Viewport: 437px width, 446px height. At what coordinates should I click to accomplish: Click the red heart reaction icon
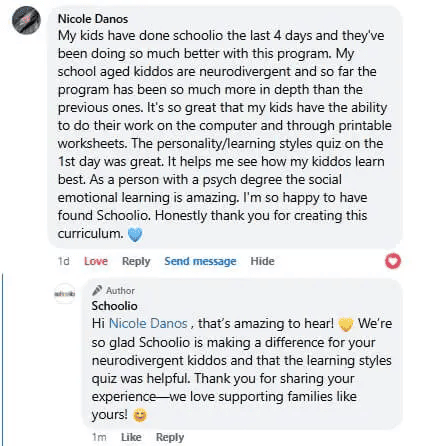coord(393,261)
